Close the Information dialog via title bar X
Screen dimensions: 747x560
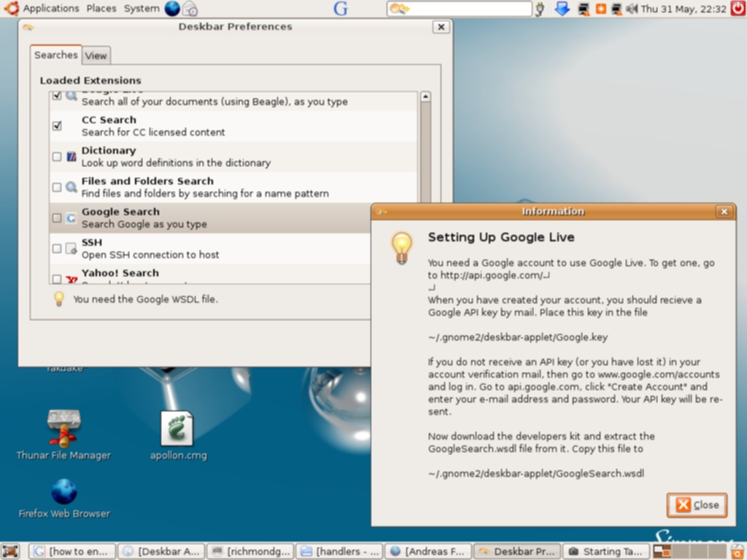(724, 211)
